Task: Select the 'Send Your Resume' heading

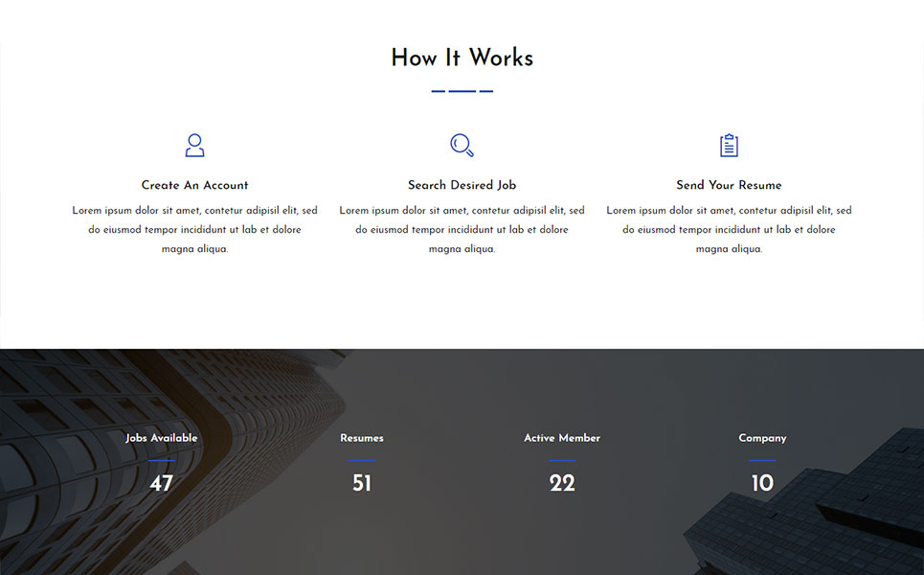Action: click(729, 185)
